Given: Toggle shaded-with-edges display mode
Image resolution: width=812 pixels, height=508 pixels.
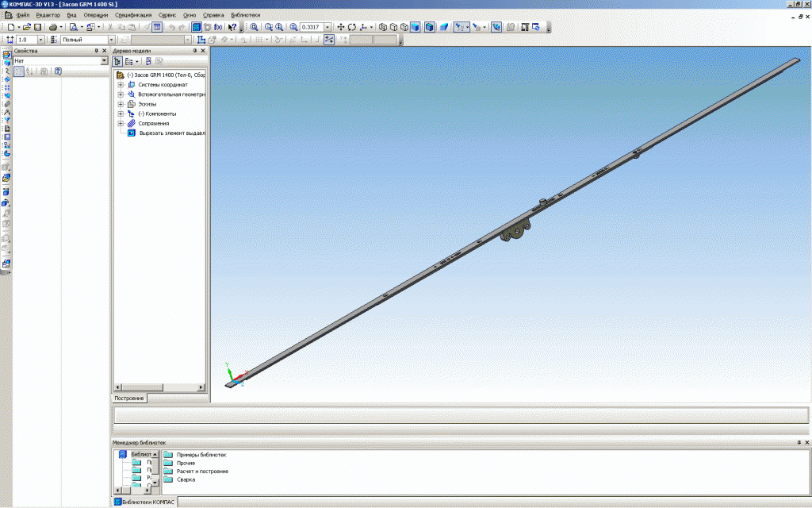Looking at the screenshot, I should [x=429, y=27].
